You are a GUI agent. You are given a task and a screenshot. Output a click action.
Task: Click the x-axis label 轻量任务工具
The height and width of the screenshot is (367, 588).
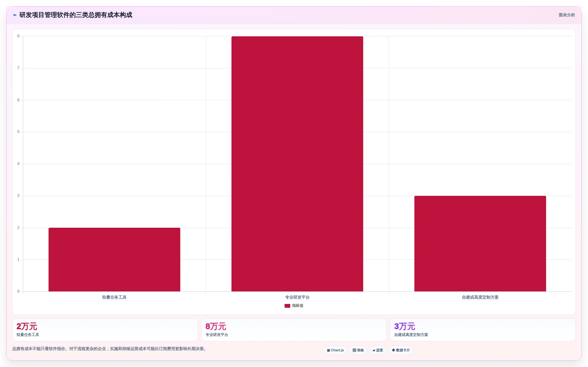pyautogui.click(x=114, y=297)
